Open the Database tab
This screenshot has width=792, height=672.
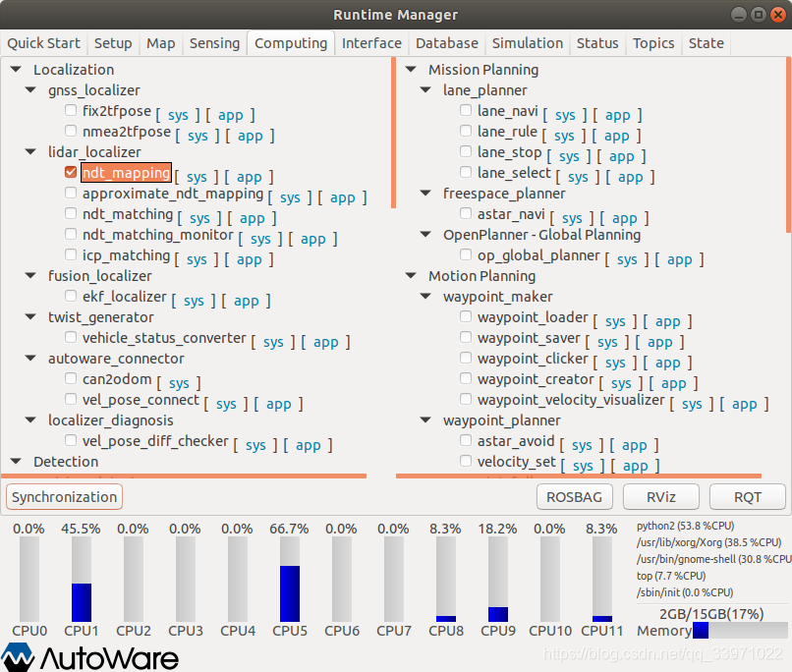(447, 43)
